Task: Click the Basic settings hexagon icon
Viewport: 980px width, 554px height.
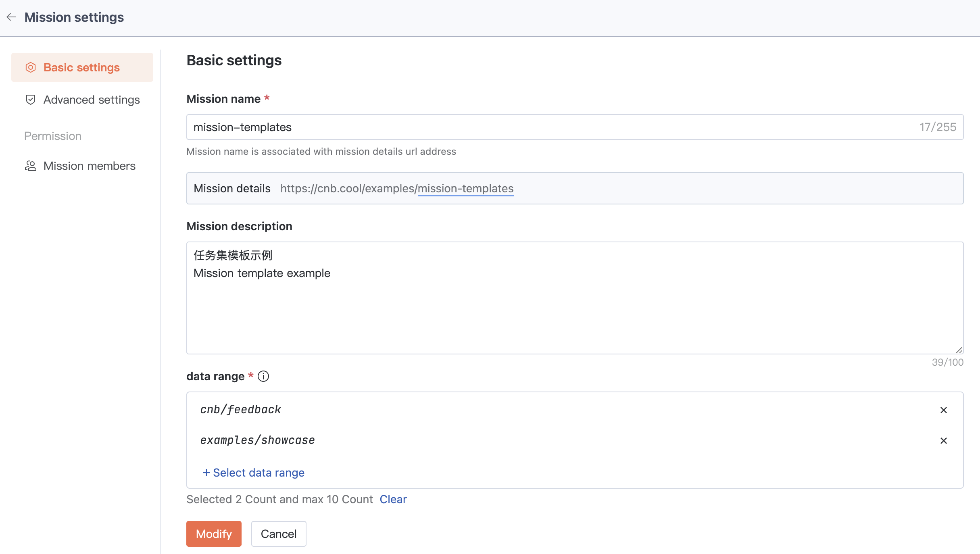Action: click(x=31, y=67)
